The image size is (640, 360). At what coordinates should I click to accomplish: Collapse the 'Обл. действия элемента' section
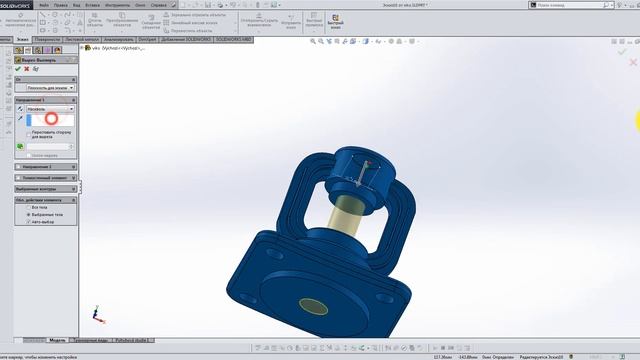(x=46, y=200)
